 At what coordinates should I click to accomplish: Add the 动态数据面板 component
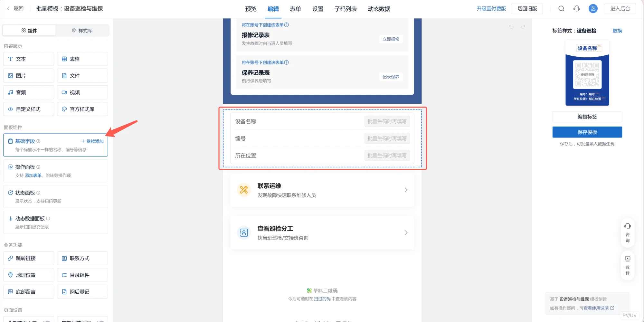click(55, 222)
